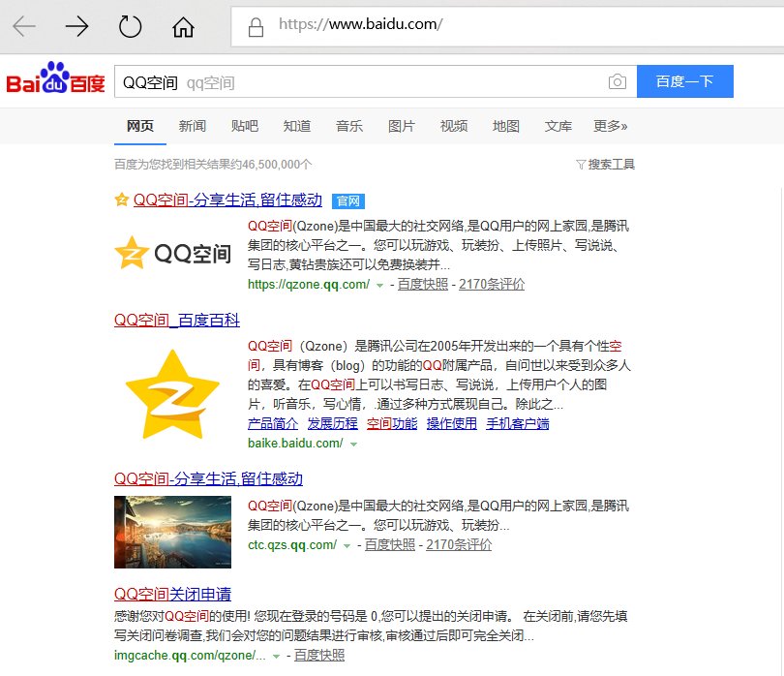Open the browser home page
This screenshot has height=676, width=784.
182,26
